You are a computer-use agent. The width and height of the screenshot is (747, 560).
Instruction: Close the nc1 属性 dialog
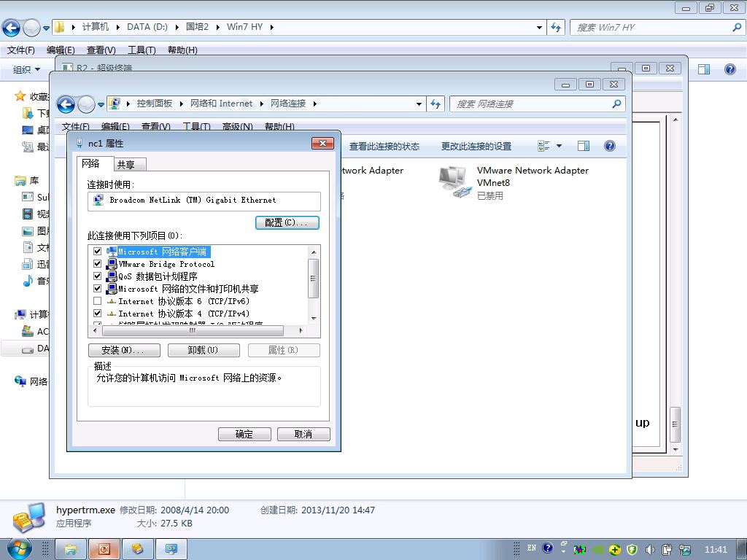pos(322,144)
